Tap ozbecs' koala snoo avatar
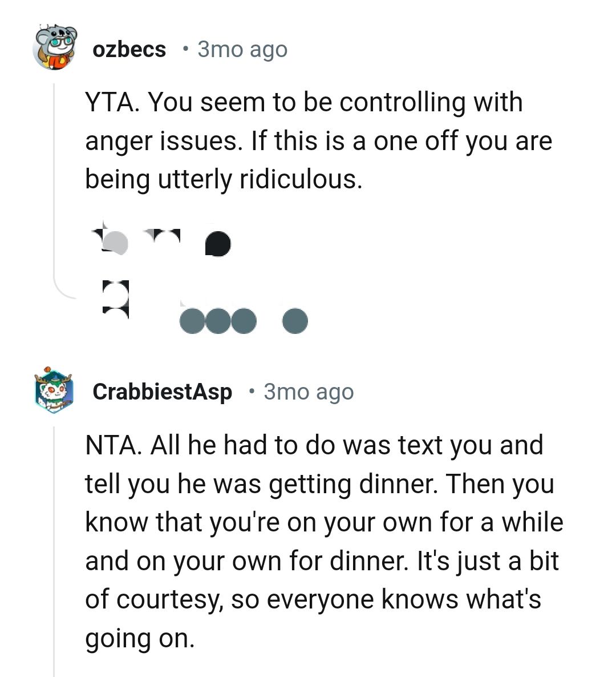The image size is (616, 677). [x=54, y=49]
